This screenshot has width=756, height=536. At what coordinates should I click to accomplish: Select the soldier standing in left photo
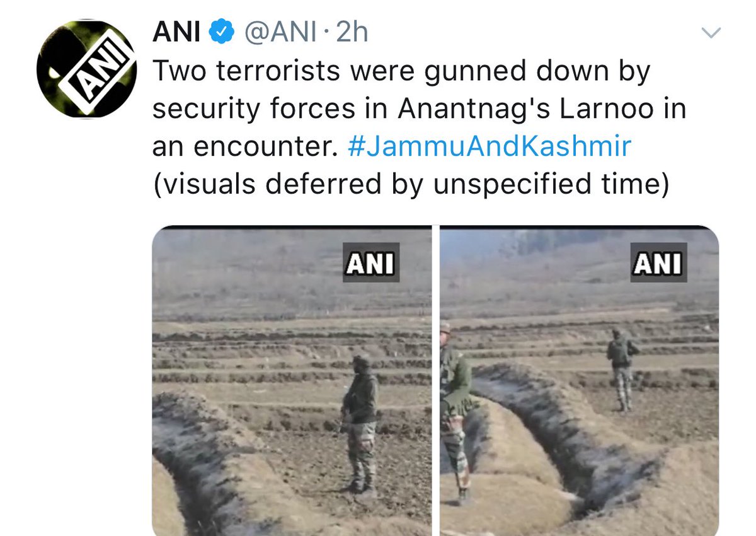click(359, 424)
